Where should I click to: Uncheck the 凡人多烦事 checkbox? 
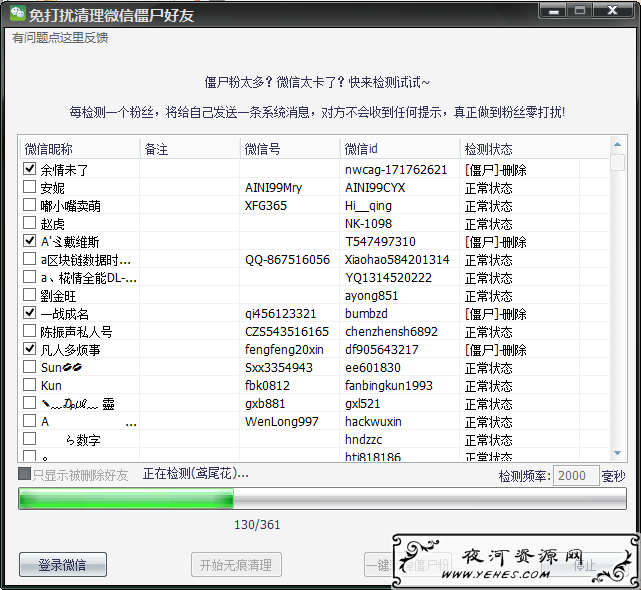(x=29, y=348)
